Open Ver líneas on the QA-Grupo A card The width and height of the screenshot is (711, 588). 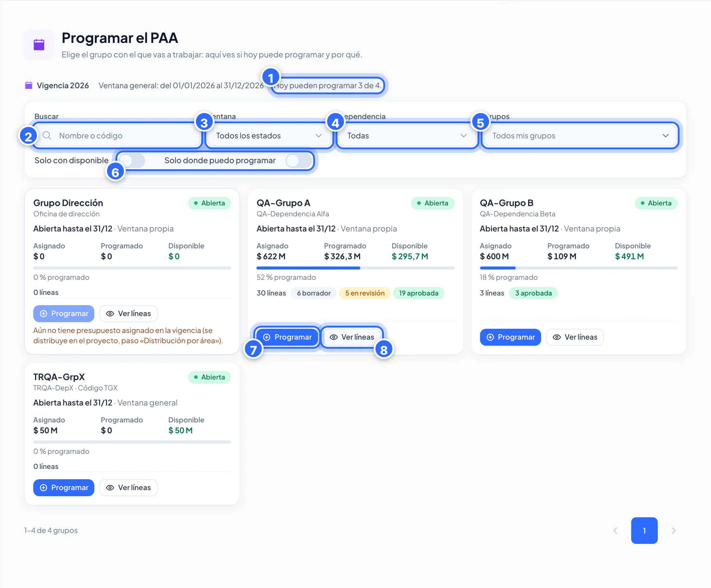coord(352,337)
